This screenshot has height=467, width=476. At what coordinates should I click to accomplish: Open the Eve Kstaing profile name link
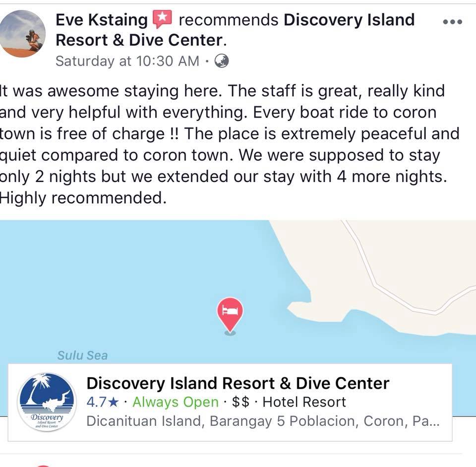click(x=101, y=20)
